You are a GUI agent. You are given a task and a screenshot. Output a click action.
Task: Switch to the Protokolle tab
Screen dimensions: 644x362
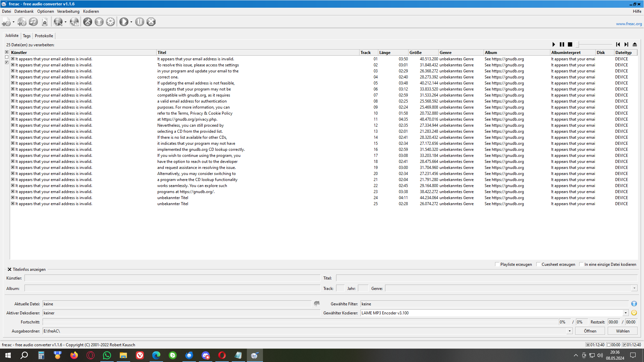tap(44, 36)
